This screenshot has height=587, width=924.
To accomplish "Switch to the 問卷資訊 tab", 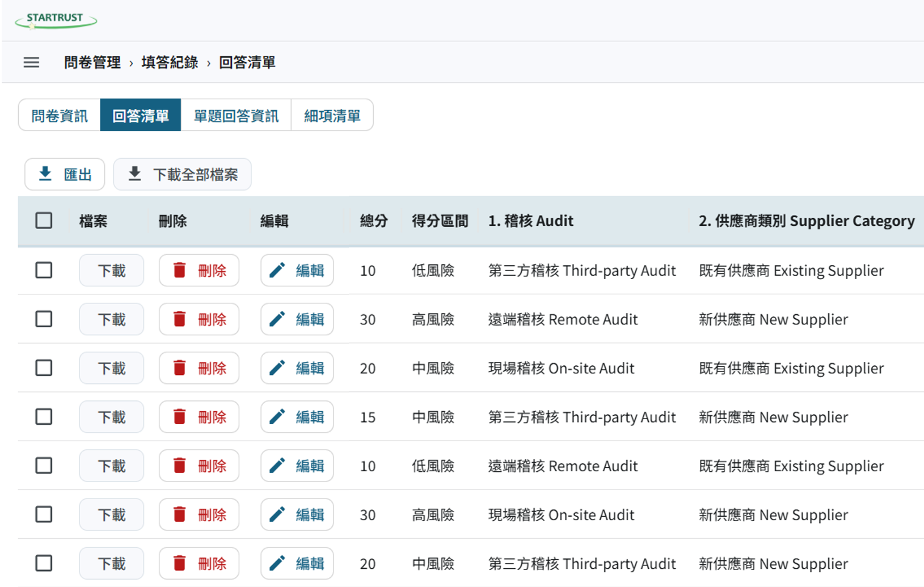I will click(x=60, y=116).
